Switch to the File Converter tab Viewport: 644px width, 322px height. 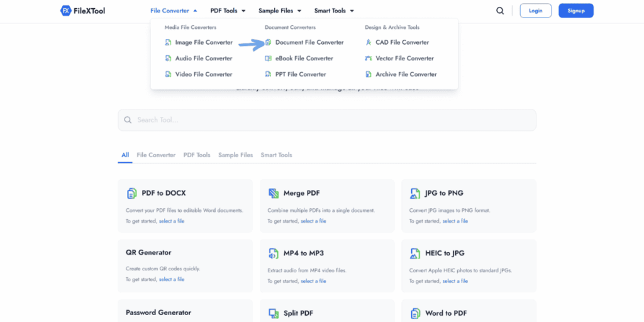pos(156,155)
